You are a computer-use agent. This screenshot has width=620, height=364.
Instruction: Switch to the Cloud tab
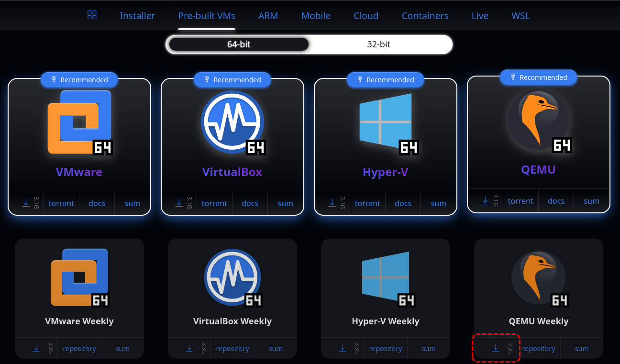(366, 16)
